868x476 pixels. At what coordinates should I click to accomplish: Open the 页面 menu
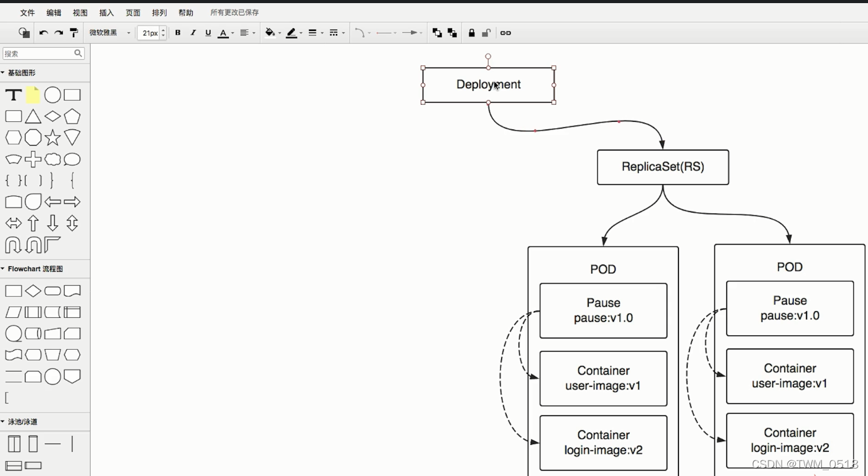(133, 12)
